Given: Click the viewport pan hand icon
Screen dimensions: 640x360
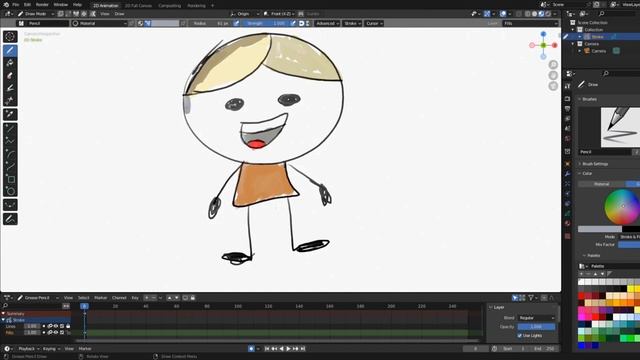Looking at the screenshot, I should (553, 75).
